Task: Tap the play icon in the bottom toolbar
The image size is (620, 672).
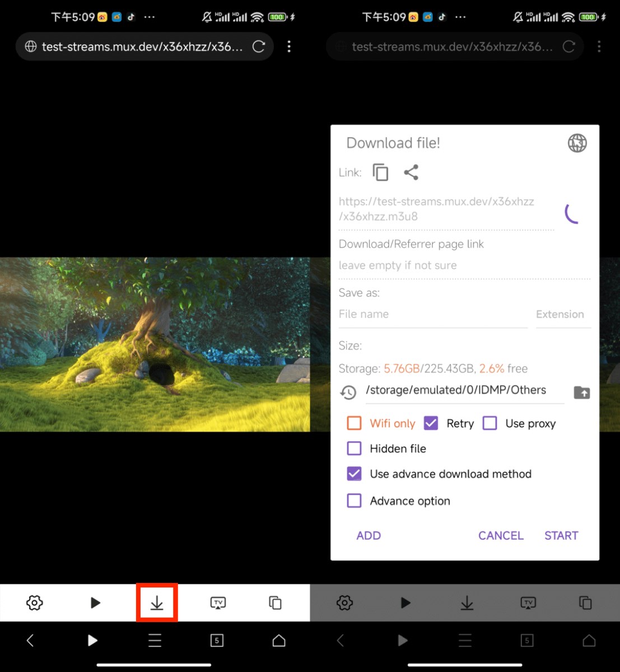Action: (95, 603)
